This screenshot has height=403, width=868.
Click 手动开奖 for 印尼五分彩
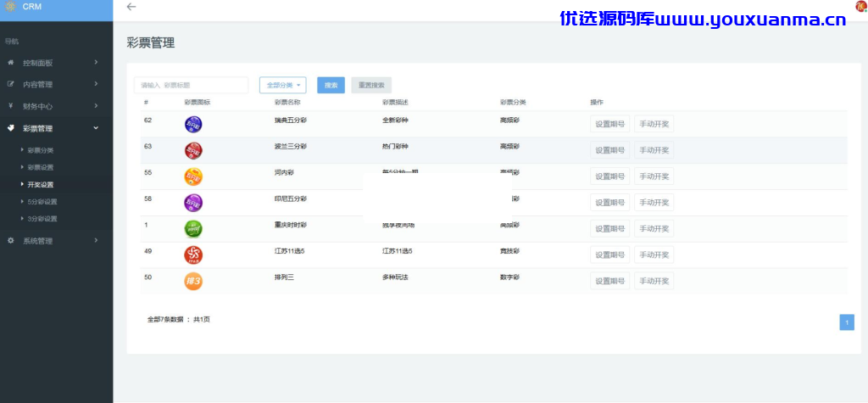click(x=654, y=202)
